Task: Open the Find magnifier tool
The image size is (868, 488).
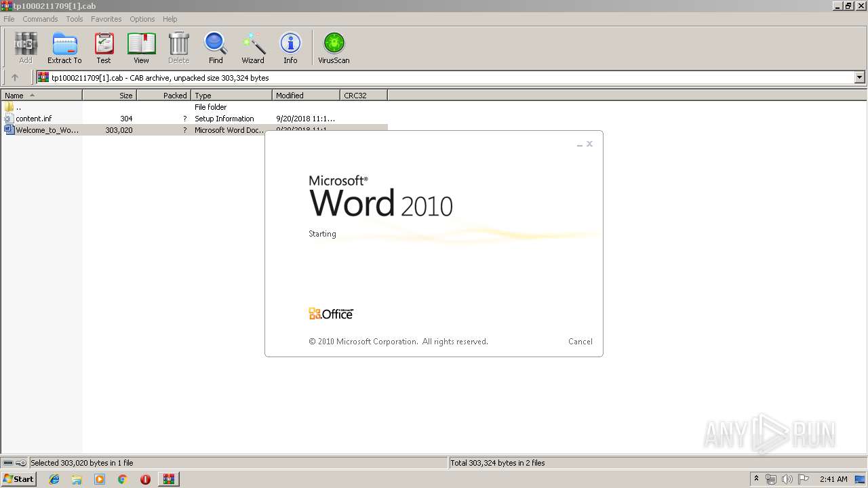Action: tap(216, 48)
